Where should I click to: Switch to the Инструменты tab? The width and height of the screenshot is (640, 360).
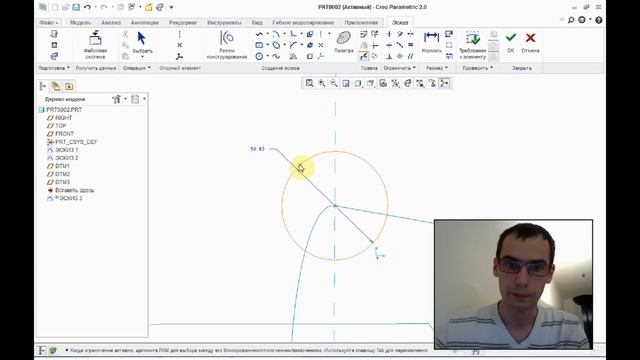pos(224,23)
